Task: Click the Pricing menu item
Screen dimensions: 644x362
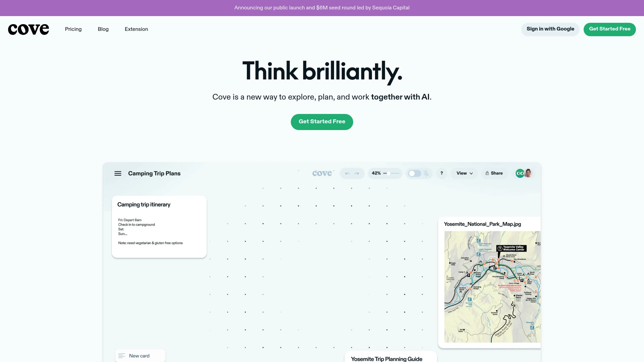Action: pyautogui.click(x=73, y=29)
